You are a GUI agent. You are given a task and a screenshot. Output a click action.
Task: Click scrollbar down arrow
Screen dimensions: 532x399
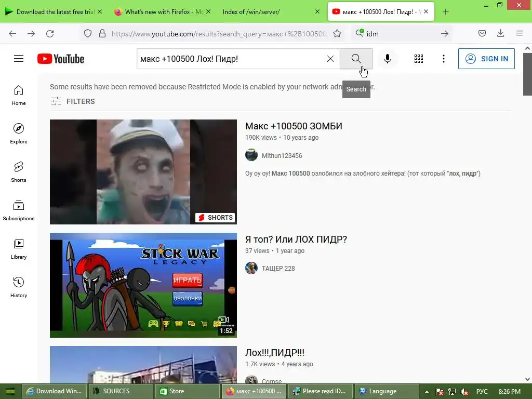[528, 379]
